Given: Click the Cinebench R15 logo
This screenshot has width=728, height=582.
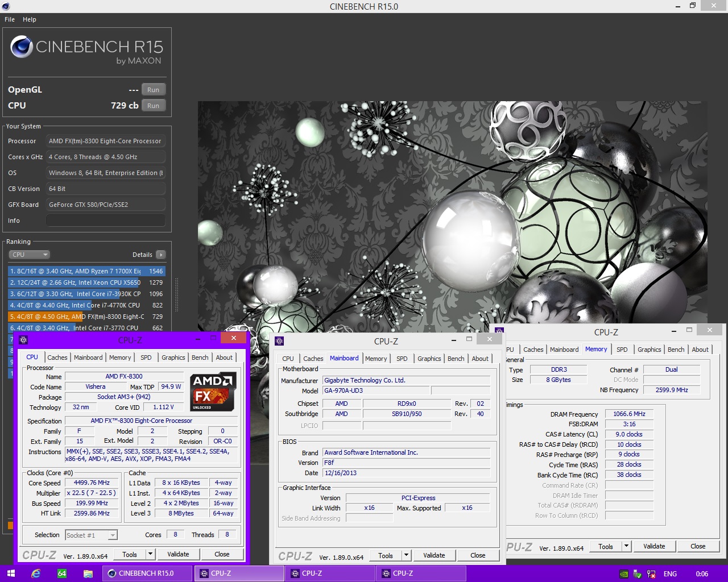Looking at the screenshot, I should tap(22, 47).
